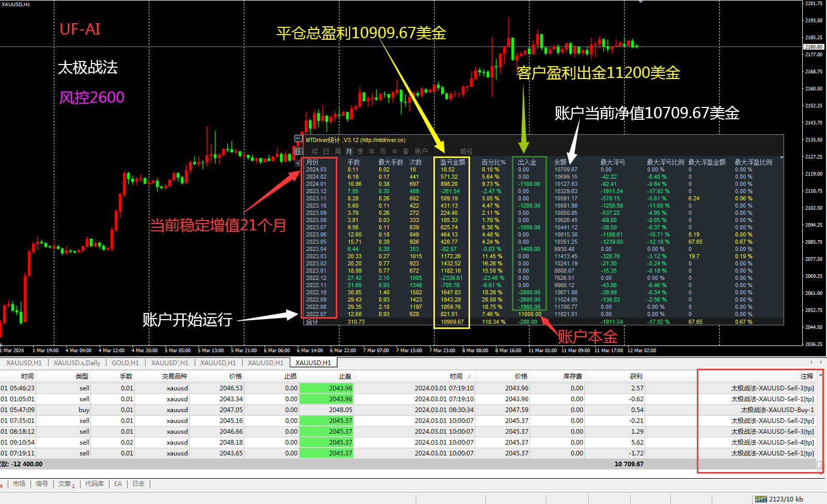Click the M view icon in MTDriver panel
The width and height of the screenshot is (827, 504).
tap(394, 151)
